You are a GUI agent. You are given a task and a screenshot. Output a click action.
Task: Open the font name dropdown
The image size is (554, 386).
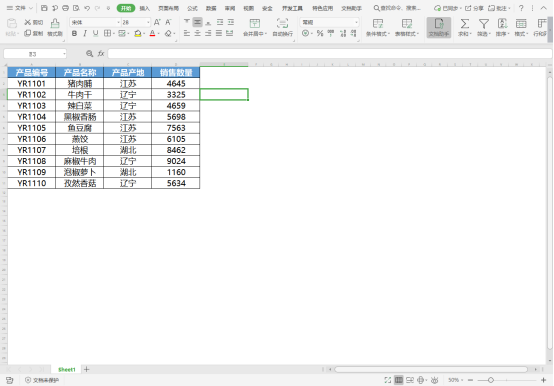(x=118, y=22)
